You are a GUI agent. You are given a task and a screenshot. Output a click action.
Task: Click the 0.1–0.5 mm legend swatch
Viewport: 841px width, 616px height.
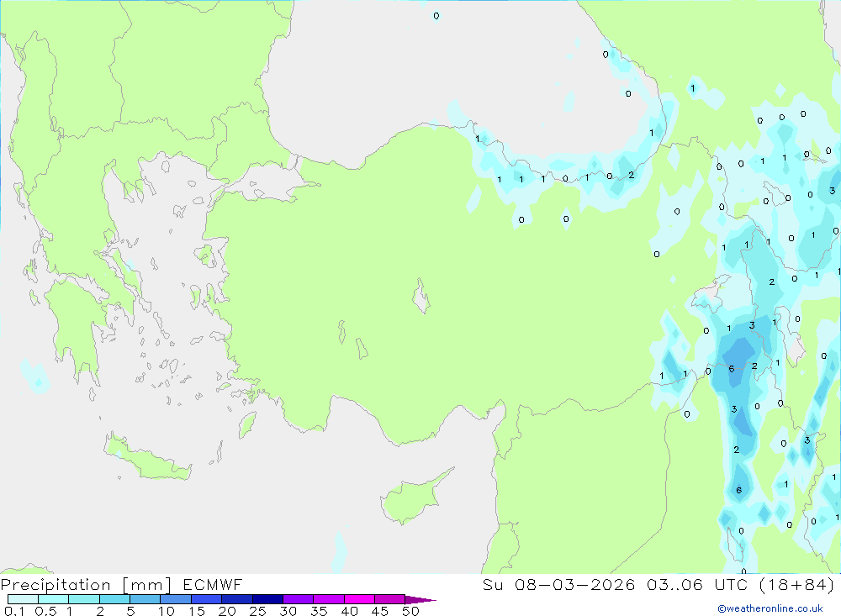pyautogui.click(x=23, y=599)
